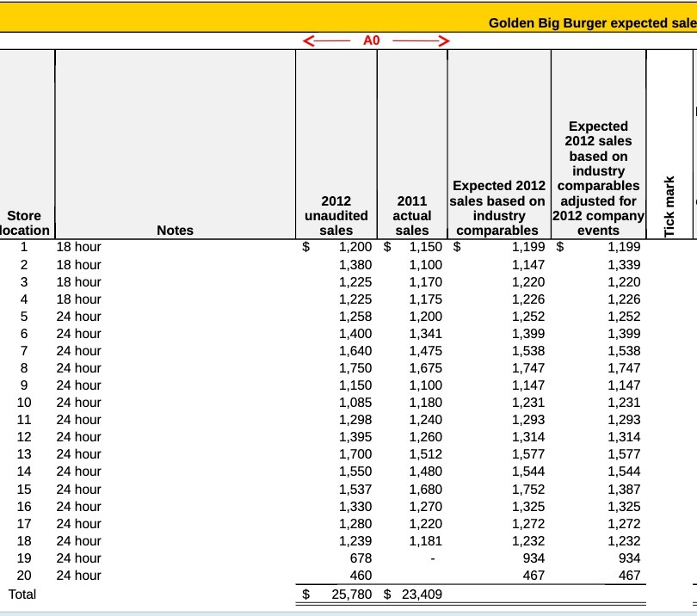Select store 9 unaudited sales 1,150

tap(355, 385)
